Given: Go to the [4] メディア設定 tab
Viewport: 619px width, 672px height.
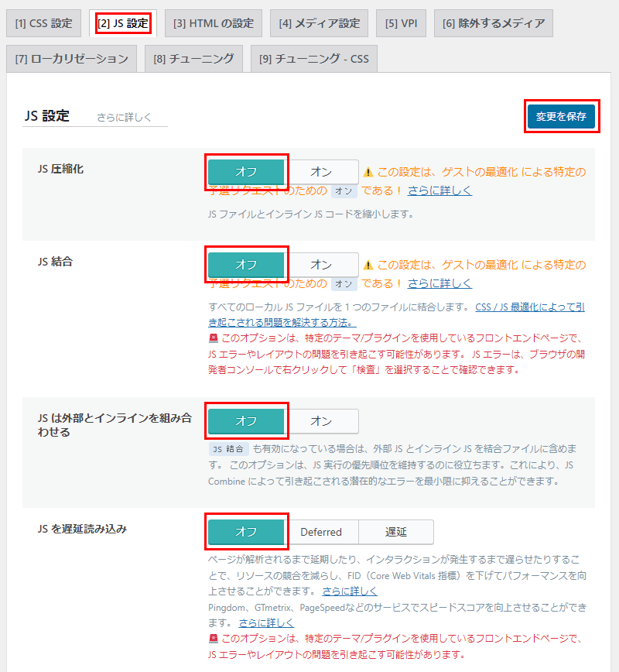Looking at the screenshot, I should pyautogui.click(x=319, y=23).
